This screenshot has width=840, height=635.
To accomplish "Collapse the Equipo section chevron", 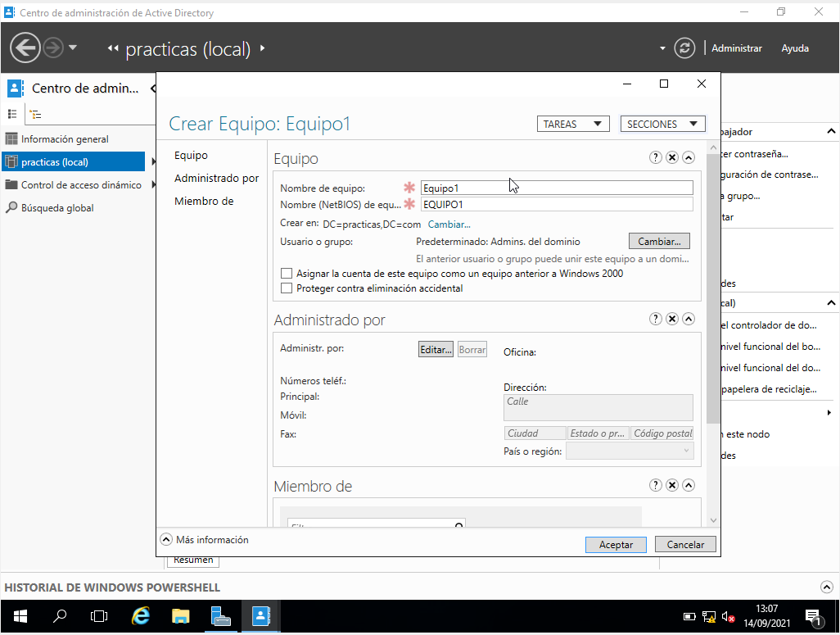I will (689, 157).
